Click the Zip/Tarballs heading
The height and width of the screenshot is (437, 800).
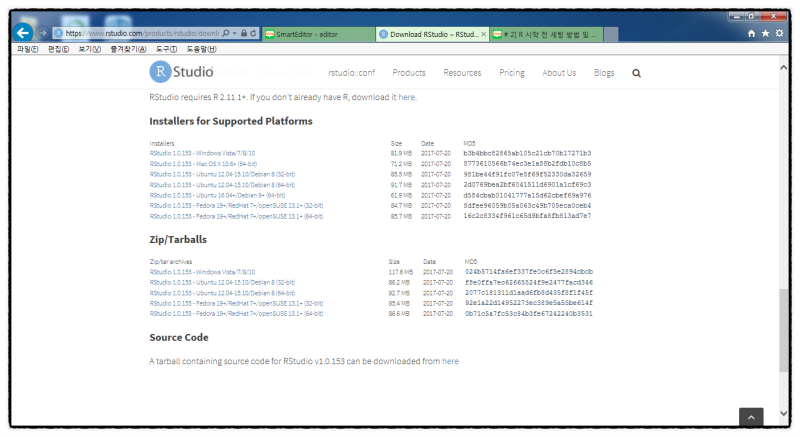[x=178, y=240]
